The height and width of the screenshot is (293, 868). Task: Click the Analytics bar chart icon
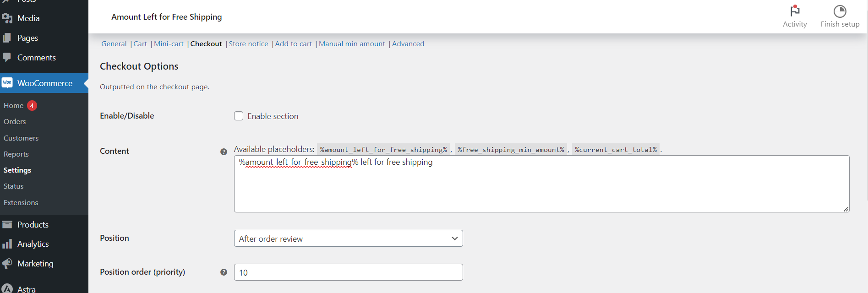7,244
